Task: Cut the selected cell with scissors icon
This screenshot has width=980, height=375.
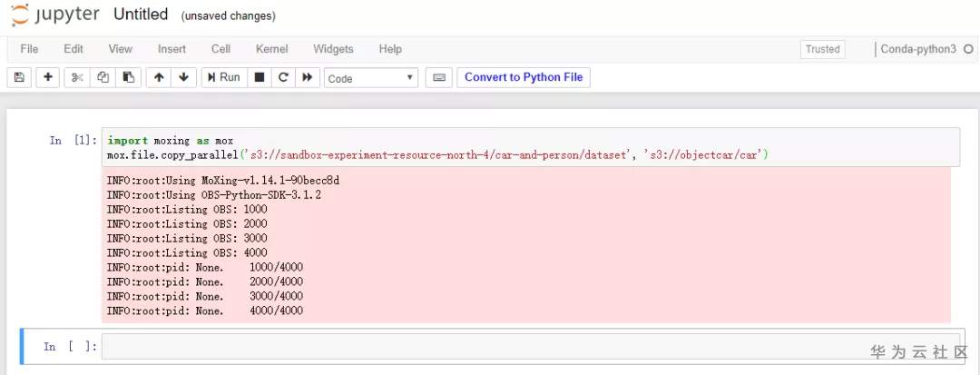Action: pyautogui.click(x=78, y=78)
